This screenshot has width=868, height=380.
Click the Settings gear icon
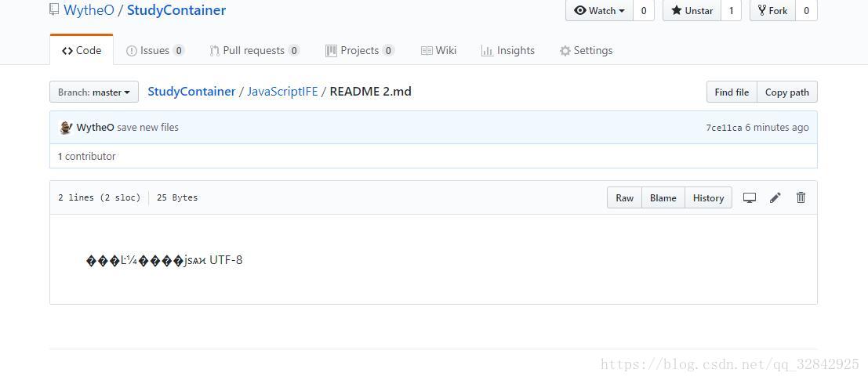[565, 51]
